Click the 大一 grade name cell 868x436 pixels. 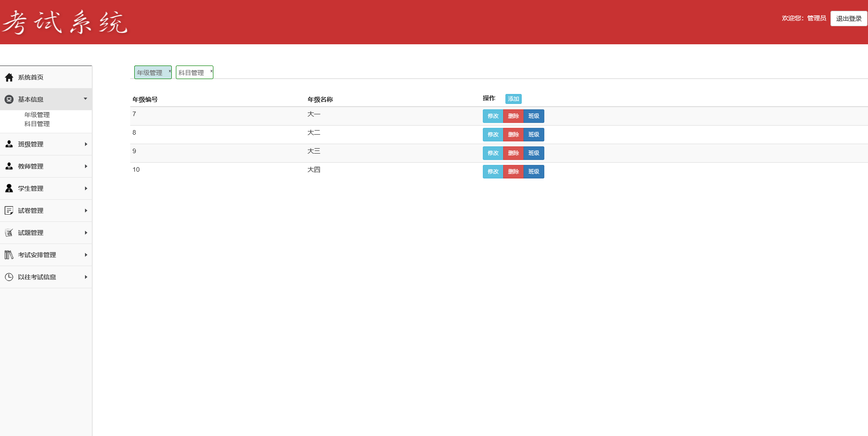314,114
